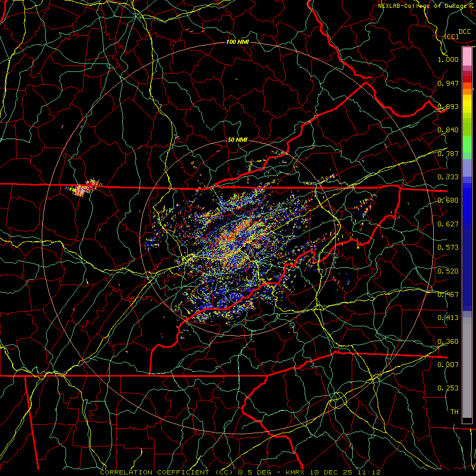This screenshot has width=476, height=476.
Task: Select the 0.680 legend value
Action: point(448,200)
